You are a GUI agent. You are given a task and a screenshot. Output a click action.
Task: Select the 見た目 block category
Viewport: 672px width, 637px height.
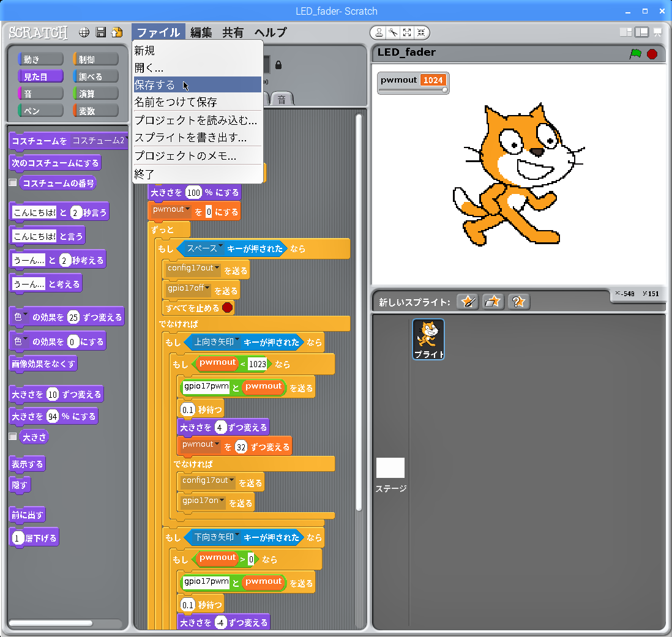click(40, 76)
